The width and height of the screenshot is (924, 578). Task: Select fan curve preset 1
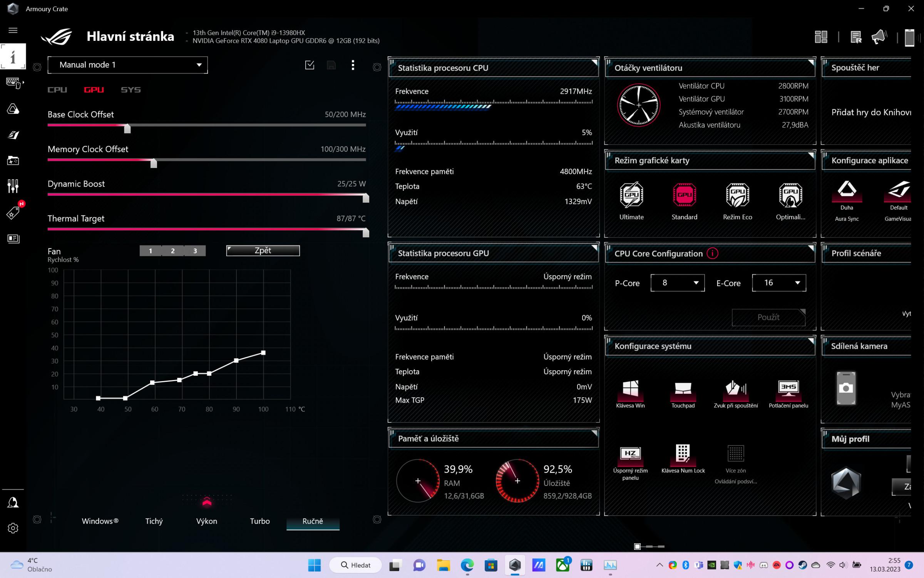tap(151, 251)
